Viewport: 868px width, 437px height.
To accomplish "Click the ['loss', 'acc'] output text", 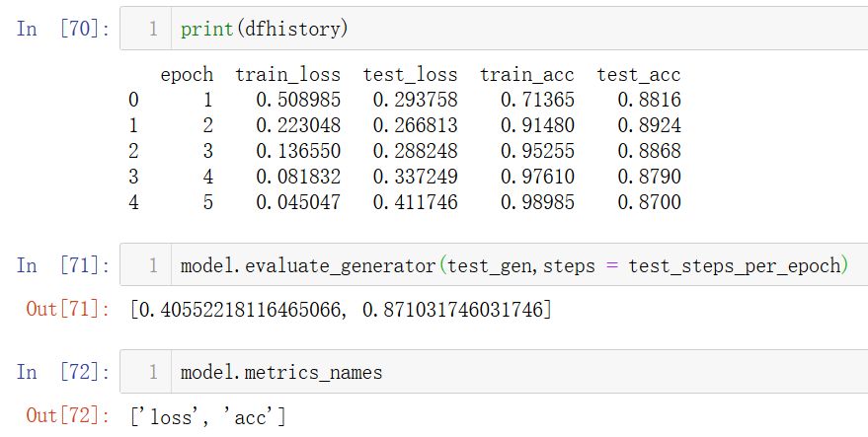I will tap(208, 416).
